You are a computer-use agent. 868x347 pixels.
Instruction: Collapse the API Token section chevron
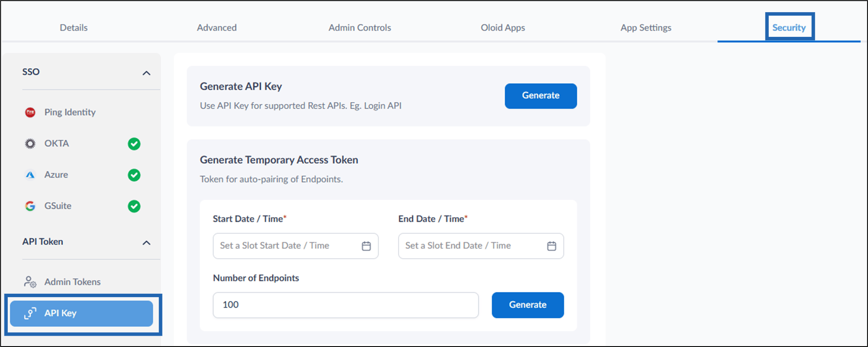(146, 243)
